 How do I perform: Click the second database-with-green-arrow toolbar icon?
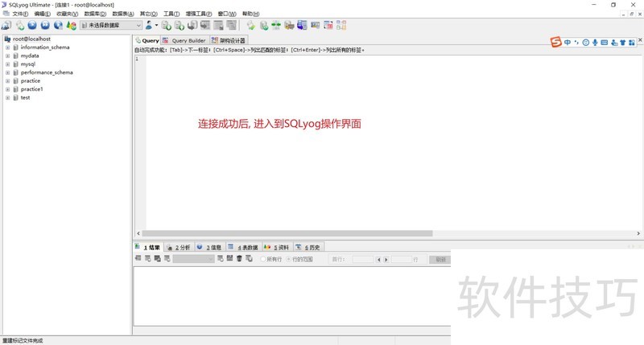tap(180, 26)
